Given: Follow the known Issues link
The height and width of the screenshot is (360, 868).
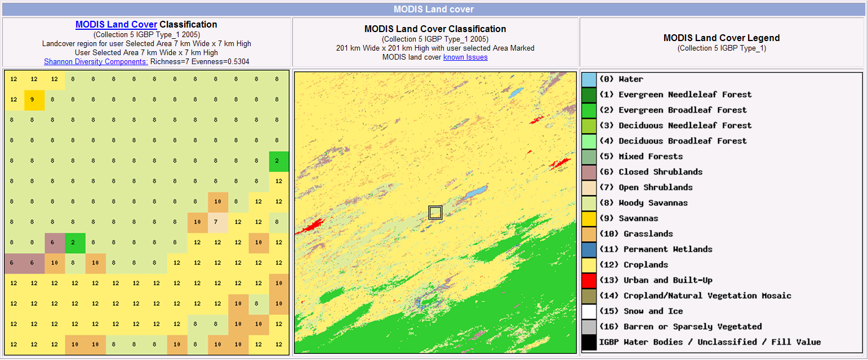Looking at the screenshot, I should pos(465,57).
